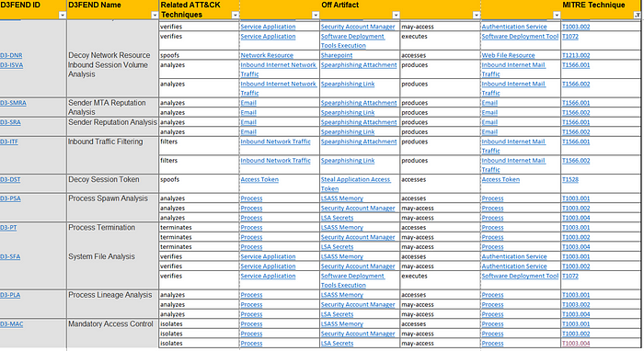The width and height of the screenshot is (644, 351).
Task: Open the T1213.002 technique link
Action: 576,55
